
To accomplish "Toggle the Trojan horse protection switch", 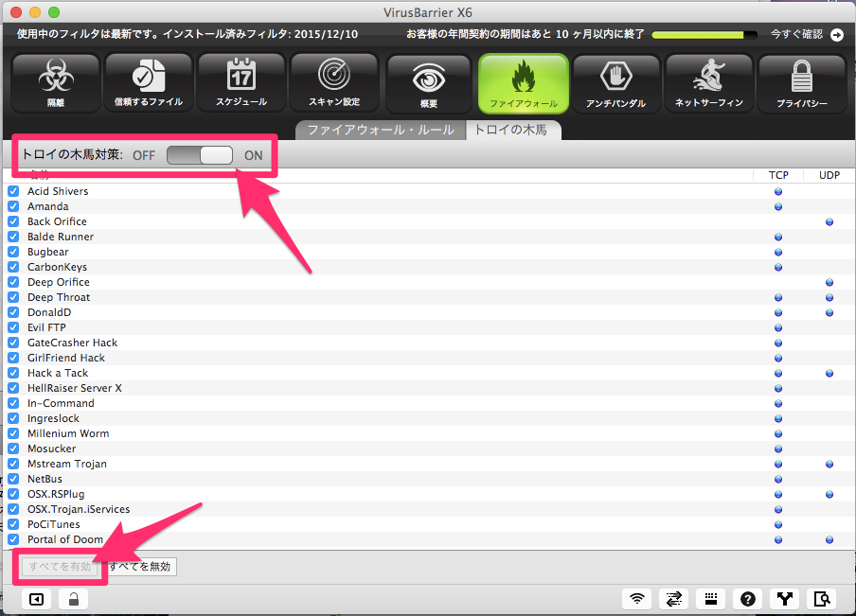I will click(x=200, y=155).
